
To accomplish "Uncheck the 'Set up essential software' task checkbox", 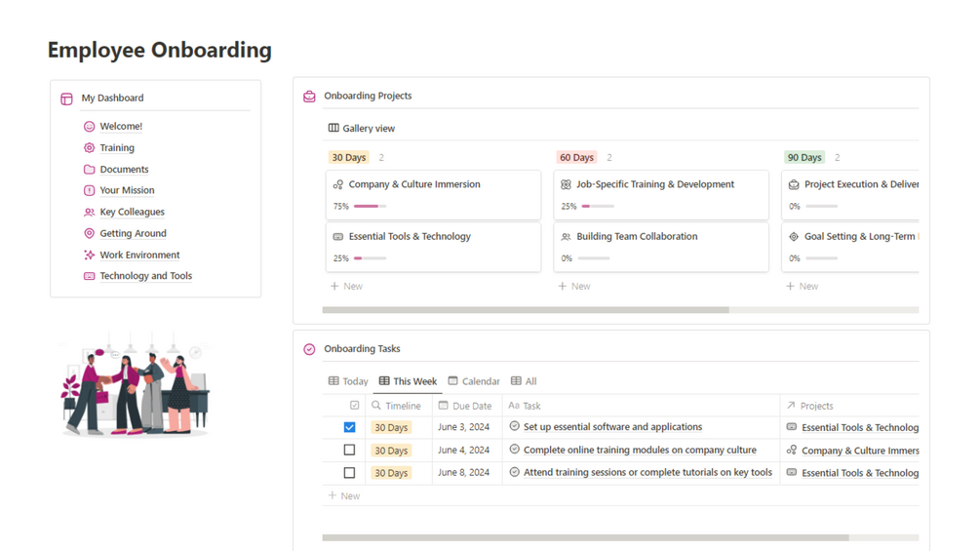I will (x=349, y=427).
